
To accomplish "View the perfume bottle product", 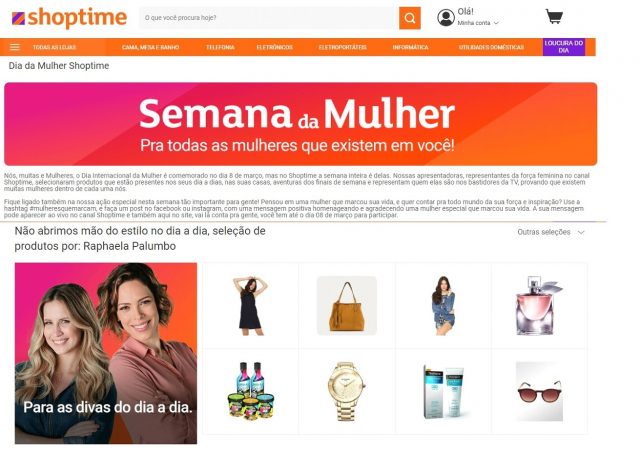I will pyautogui.click(x=539, y=305).
